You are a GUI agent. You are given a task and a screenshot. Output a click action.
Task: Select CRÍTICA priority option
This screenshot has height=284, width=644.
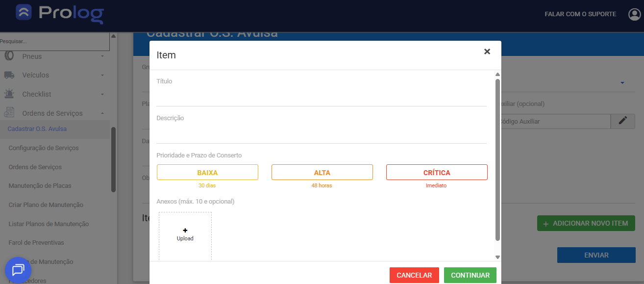pos(437,172)
